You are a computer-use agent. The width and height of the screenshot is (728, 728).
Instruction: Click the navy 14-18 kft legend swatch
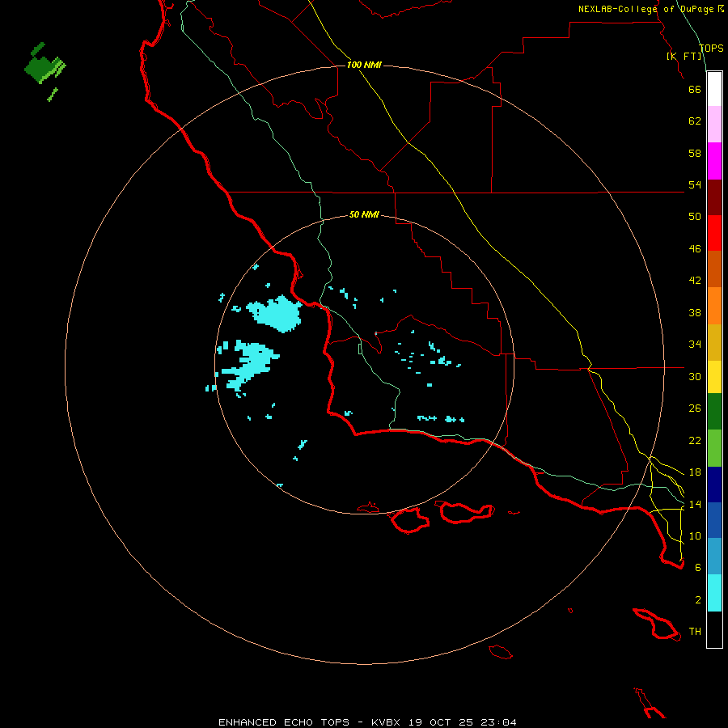[714, 485]
